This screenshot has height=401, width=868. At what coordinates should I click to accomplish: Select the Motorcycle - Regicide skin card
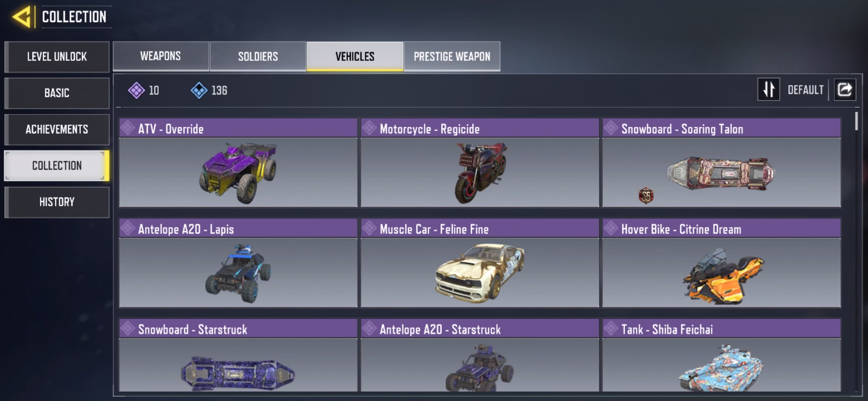480,163
